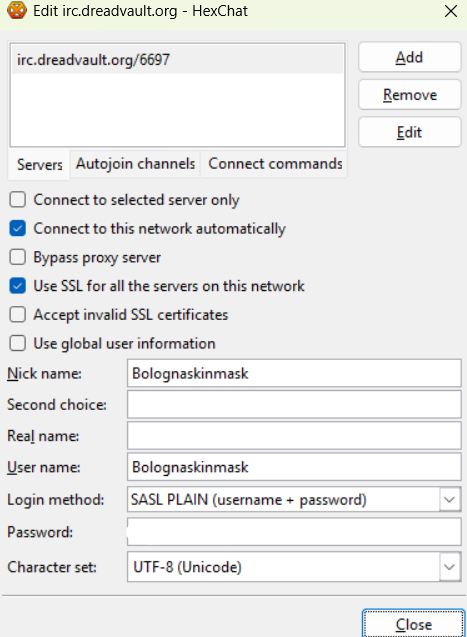Image resolution: width=467 pixels, height=637 pixels.
Task: Click the Add server button
Action: (x=409, y=57)
